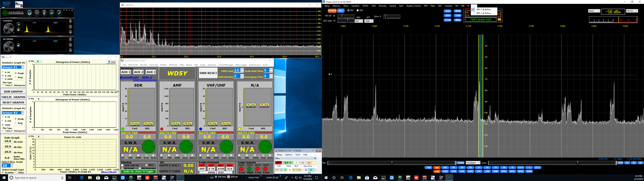
Task: Open the Setup menu in Thetis
Action: tap(327, 6)
